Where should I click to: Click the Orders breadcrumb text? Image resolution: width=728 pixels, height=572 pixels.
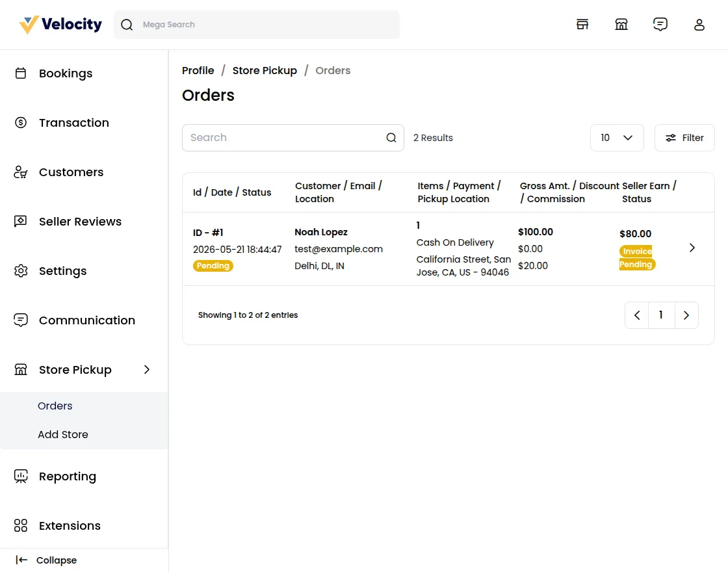pyautogui.click(x=333, y=71)
